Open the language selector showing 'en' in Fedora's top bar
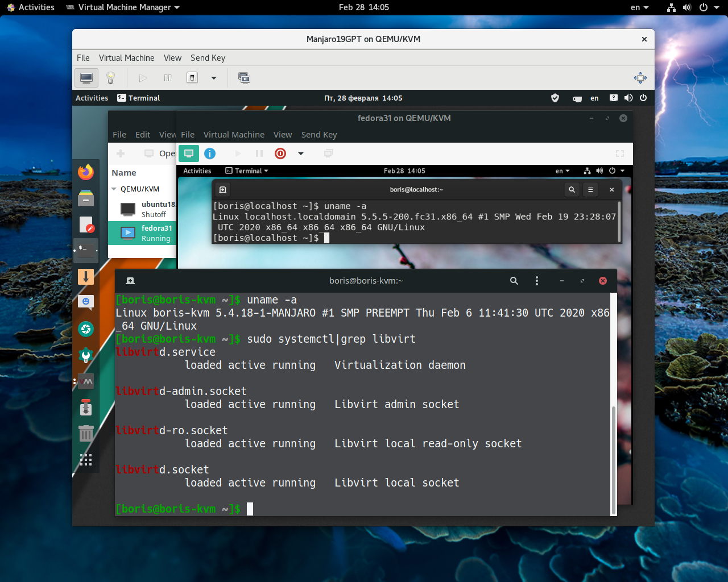This screenshot has width=728, height=582. [x=560, y=171]
